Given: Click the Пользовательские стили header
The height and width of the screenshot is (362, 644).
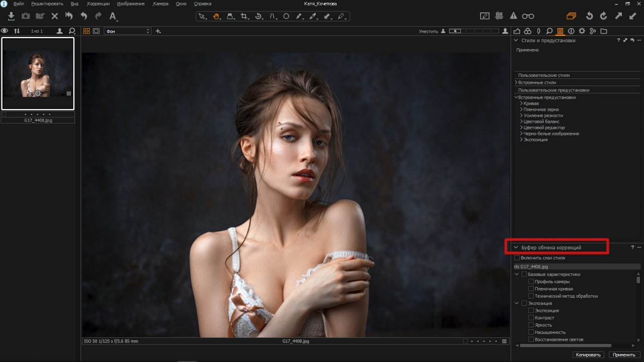Looking at the screenshot, I should (x=544, y=75).
